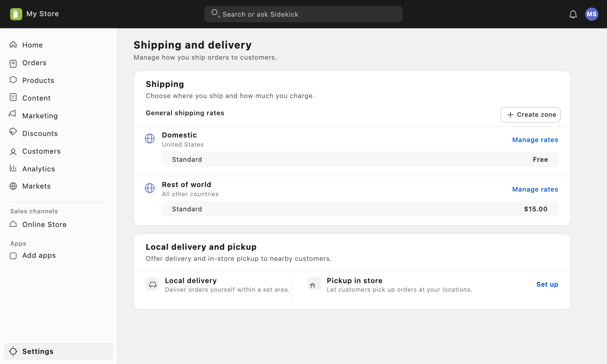
Task: Click the Shipping and delivery page title
Action: tap(193, 45)
